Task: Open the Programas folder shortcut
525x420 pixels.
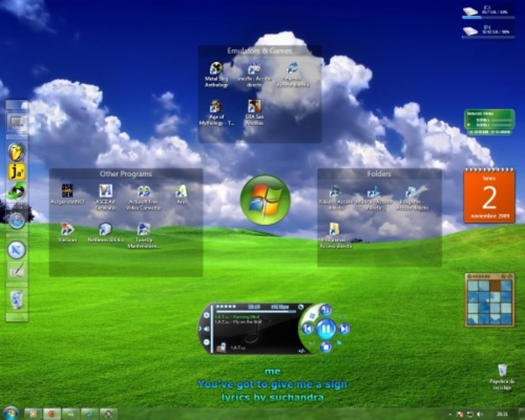Action: click(x=336, y=235)
